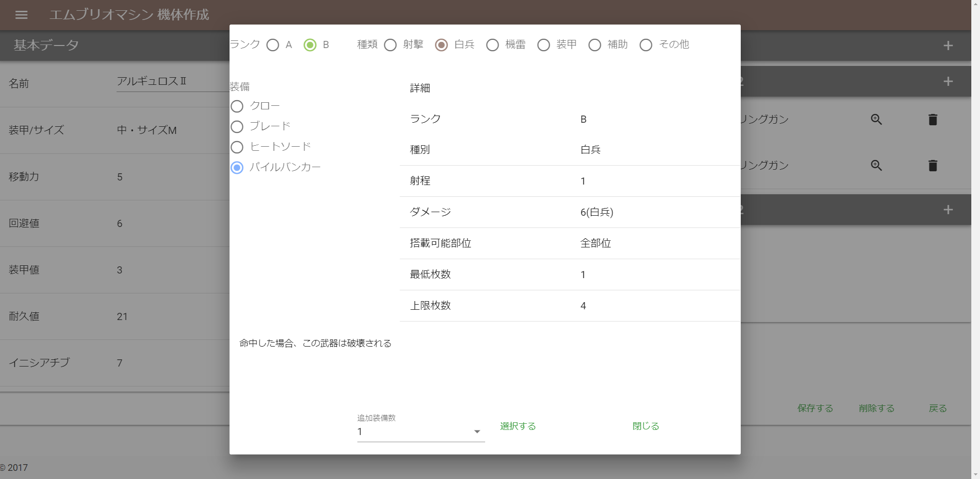The width and height of the screenshot is (980, 479).
Task: Delete first リングガン row with trash icon
Action: pos(932,119)
